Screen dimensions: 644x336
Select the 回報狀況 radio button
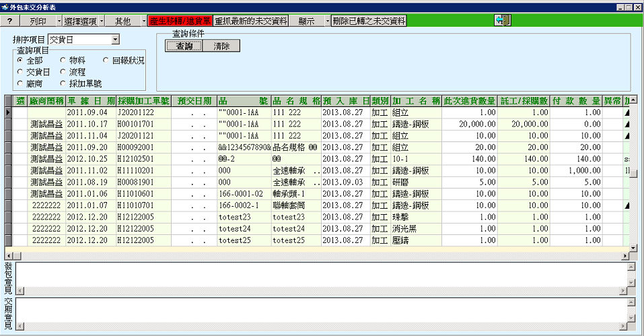(106, 61)
